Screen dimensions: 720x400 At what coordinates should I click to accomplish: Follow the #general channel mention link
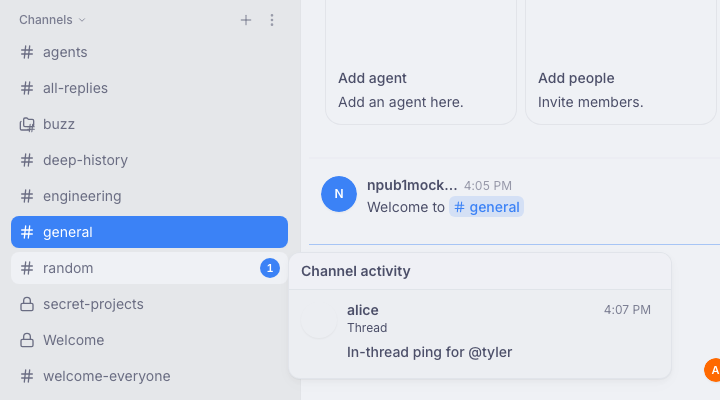[x=486, y=207]
